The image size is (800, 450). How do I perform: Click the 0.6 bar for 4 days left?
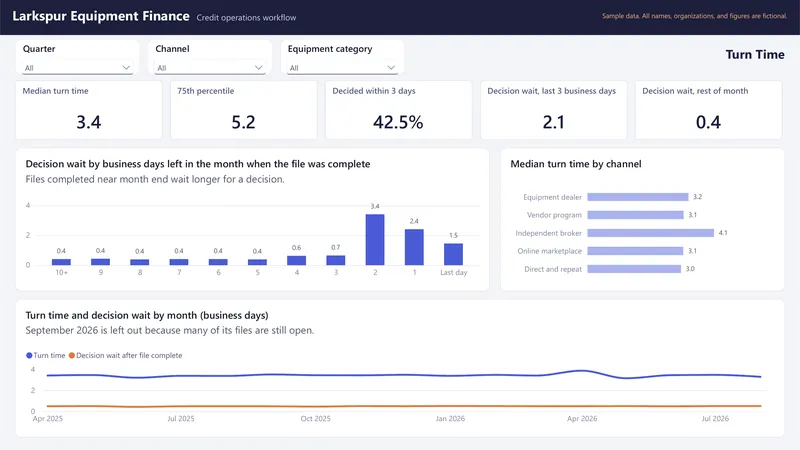click(x=296, y=260)
